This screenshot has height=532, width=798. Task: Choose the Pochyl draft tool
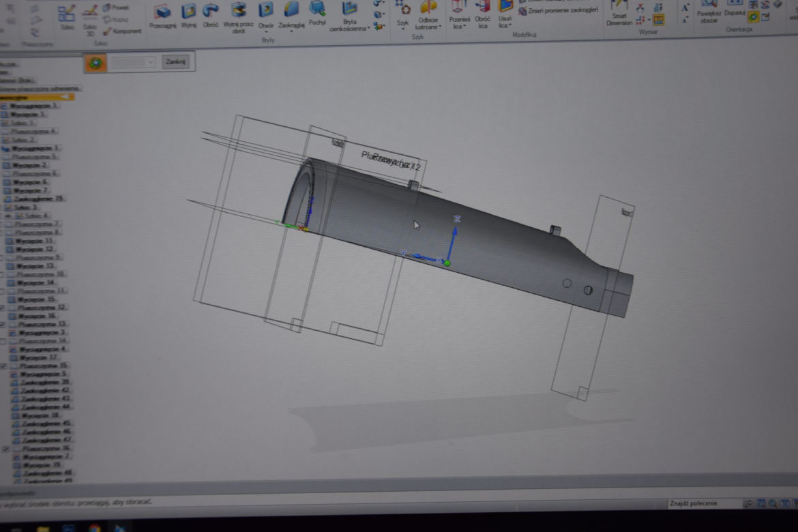click(x=317, y=14)
